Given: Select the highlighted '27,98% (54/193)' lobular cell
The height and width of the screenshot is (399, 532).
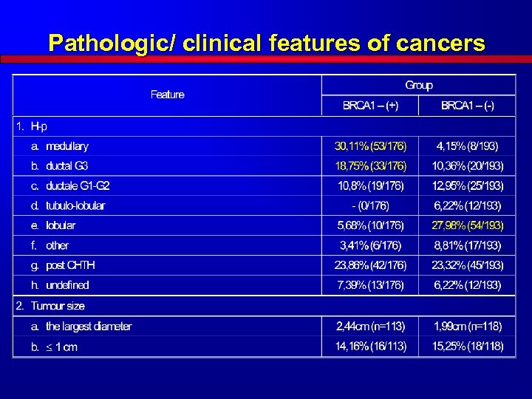Looking at the screenshot, I should click(x=467, y=225).
